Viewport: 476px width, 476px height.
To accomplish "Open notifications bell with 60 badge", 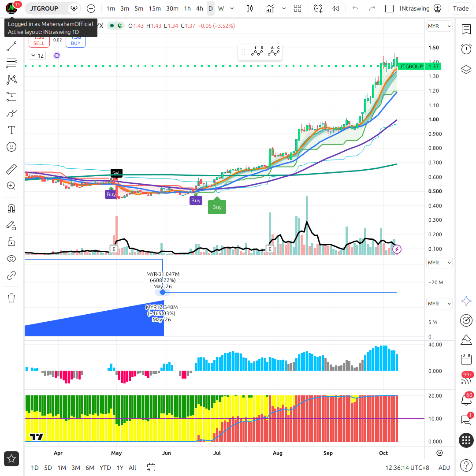I will [x=466, y=399].
